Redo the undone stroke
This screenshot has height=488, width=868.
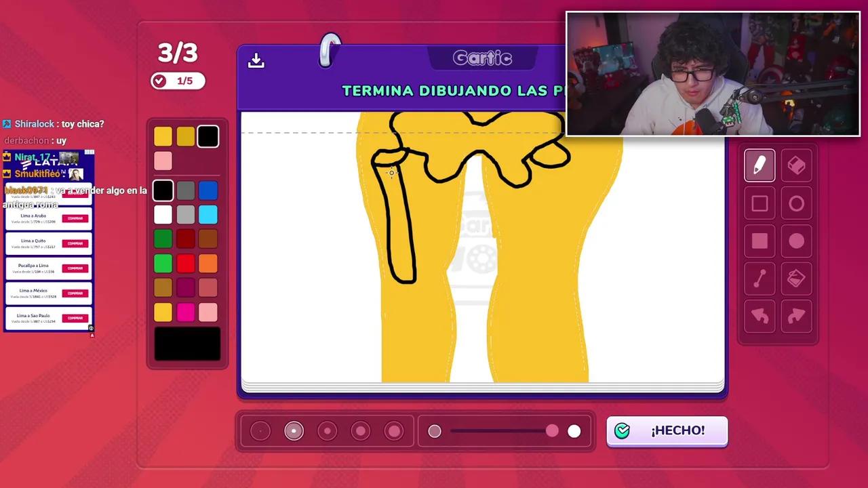point(796,316)
